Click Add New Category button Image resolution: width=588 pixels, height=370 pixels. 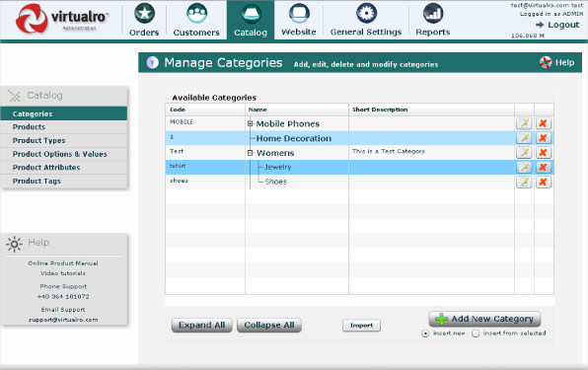(484, 319)
